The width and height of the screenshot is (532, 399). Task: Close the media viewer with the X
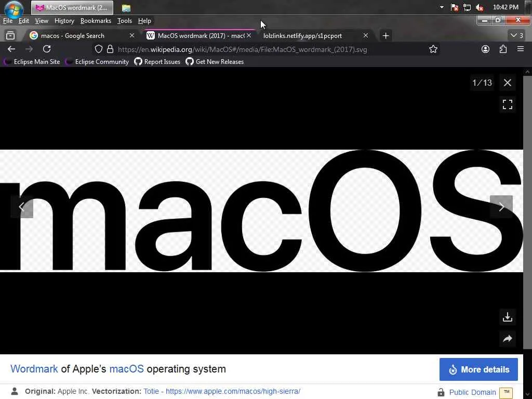tap(507, 83)
